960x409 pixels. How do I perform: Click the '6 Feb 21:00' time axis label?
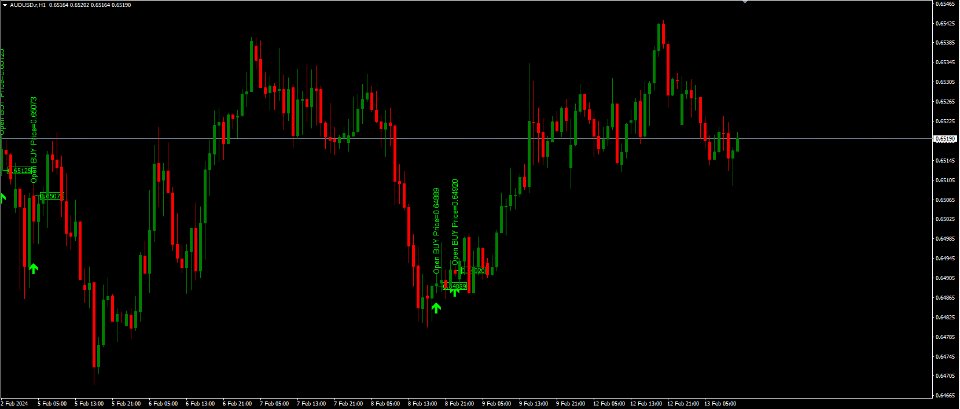coord(238,403)
